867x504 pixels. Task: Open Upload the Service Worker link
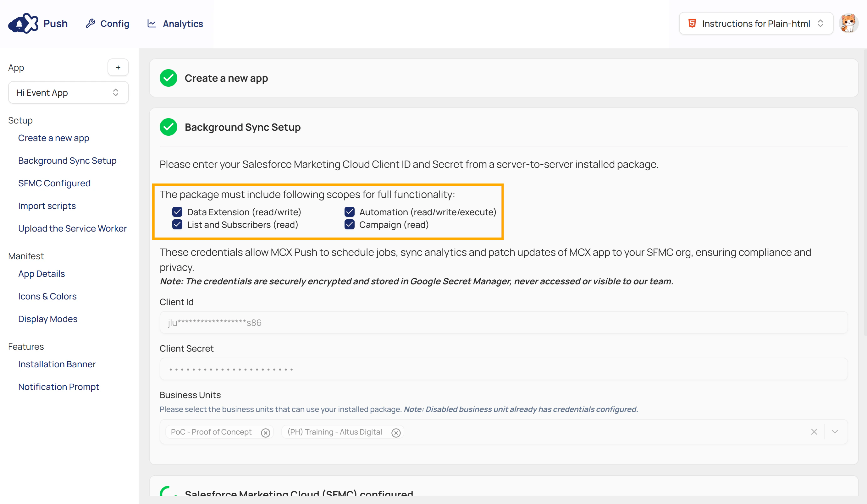[x=73, y=229]
